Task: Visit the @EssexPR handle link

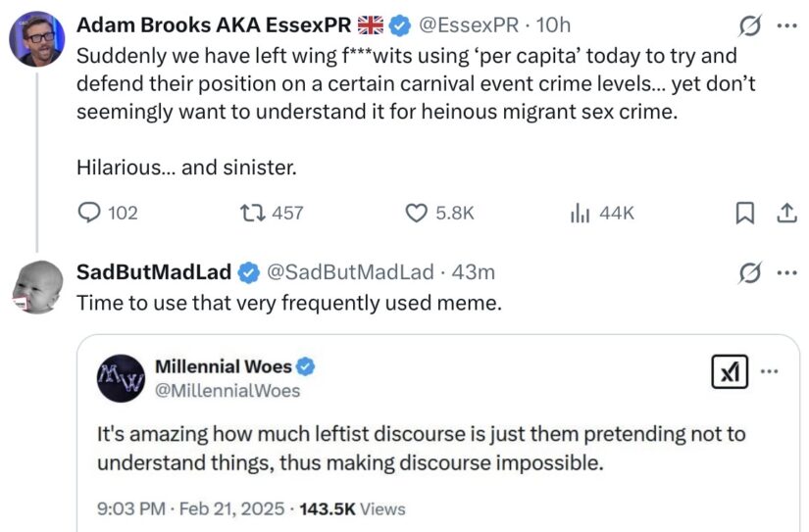Action: [469, 24]
